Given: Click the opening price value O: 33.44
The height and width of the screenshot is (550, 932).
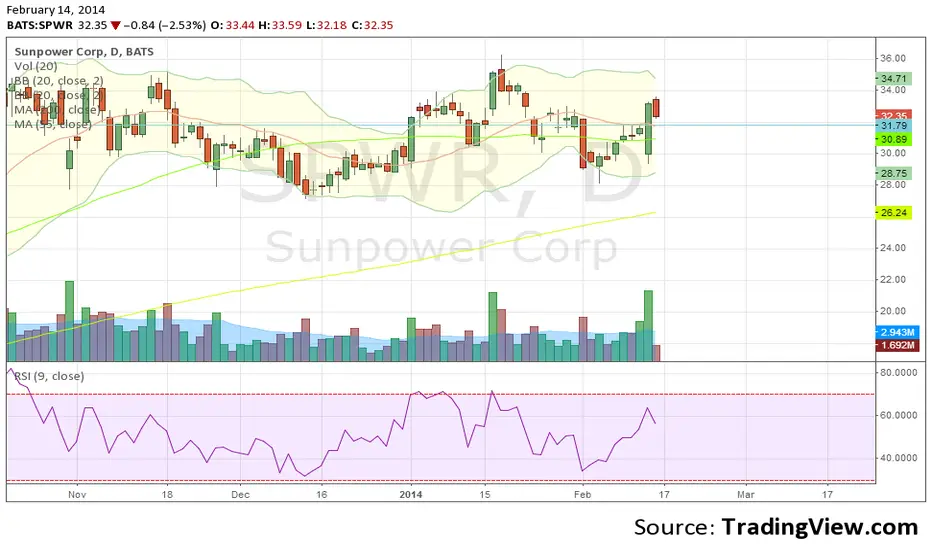Looking at the screenshot, I should pos(232,26).
